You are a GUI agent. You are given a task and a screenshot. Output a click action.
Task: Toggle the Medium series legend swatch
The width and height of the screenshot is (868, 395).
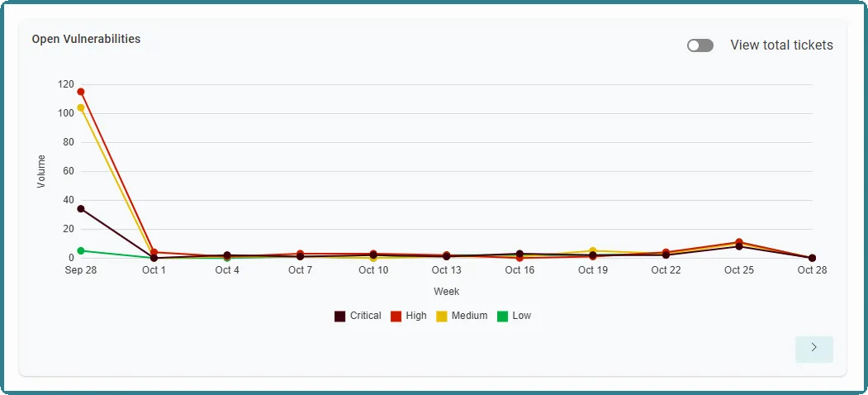(x=442, y=316)
